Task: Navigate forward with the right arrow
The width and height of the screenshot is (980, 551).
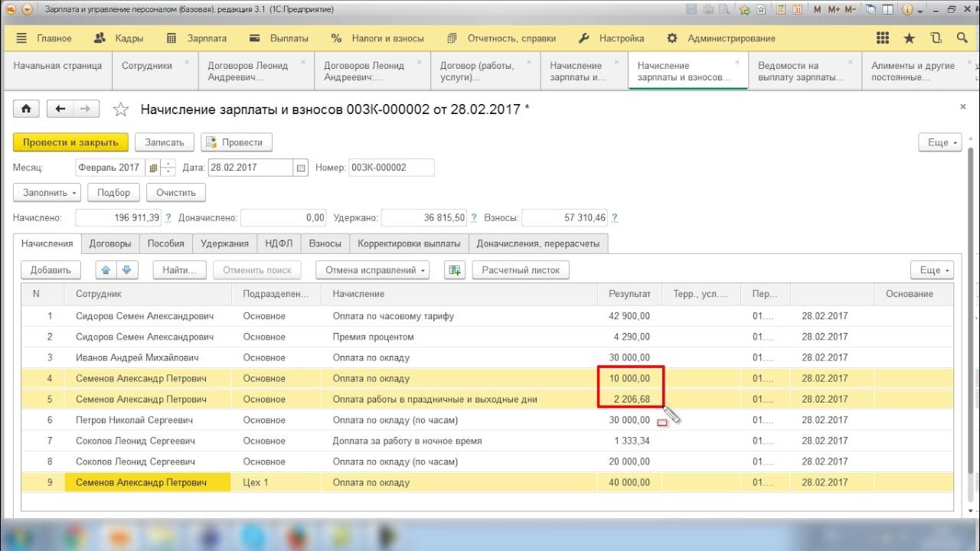Action: 86,109
